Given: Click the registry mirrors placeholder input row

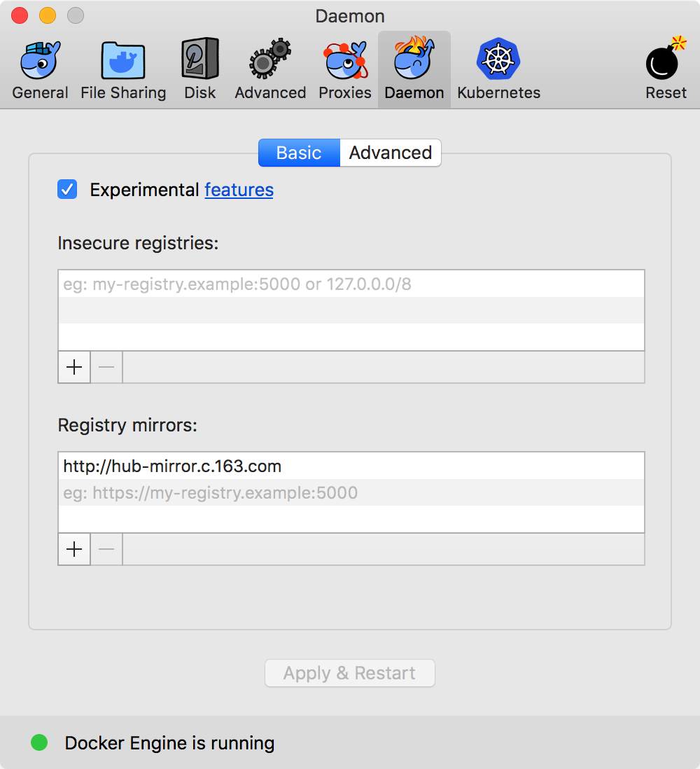Looking at the screenshot, I should tap(351, 492).
